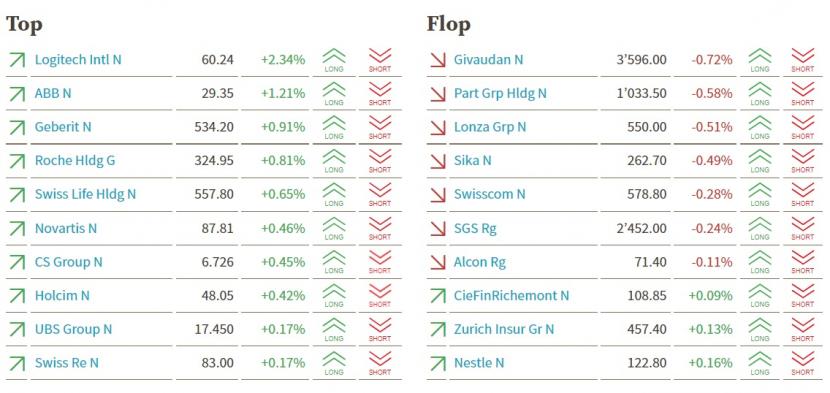Click the Alcon Rg price 71.40
Screen dimensions: 830x393
coord(651,262)
